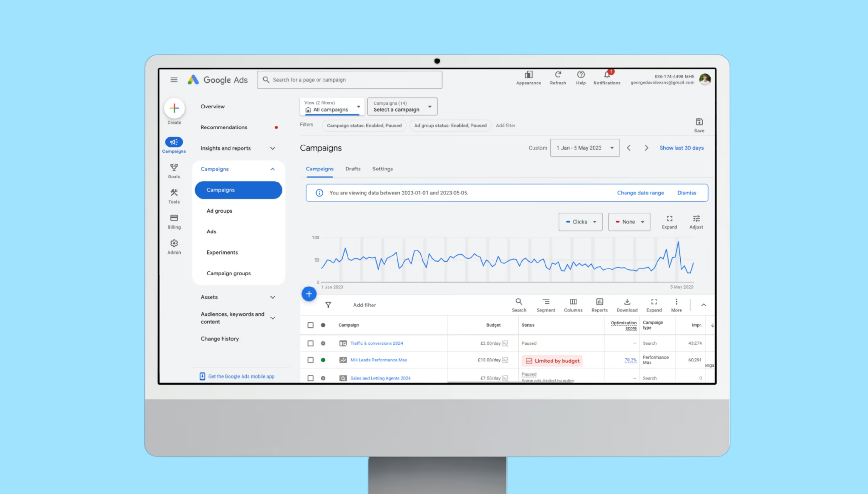The width and height of the screenshot is (868, 494).
Task: Open the Appearance settings icon
Action: pos(529,75)
